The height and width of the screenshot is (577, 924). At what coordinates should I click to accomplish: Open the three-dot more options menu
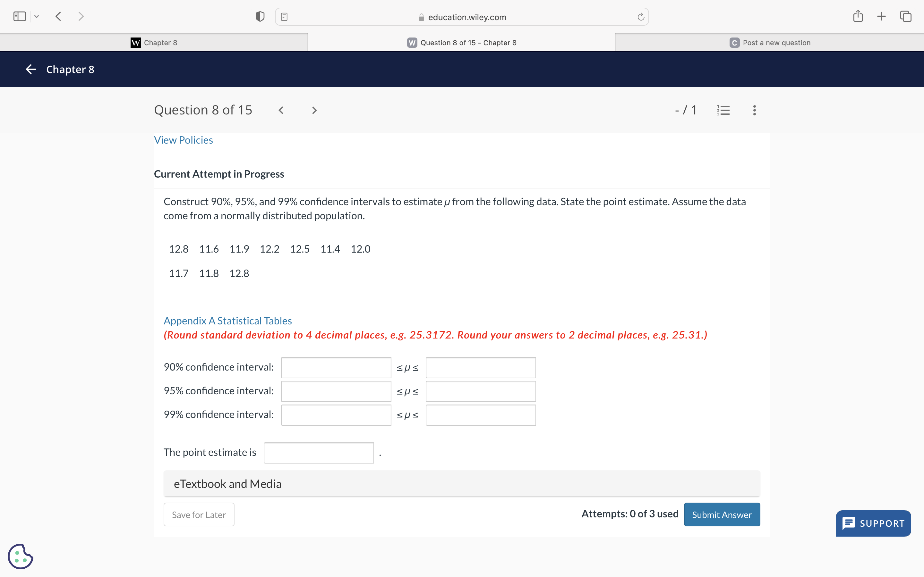point(754,110)
